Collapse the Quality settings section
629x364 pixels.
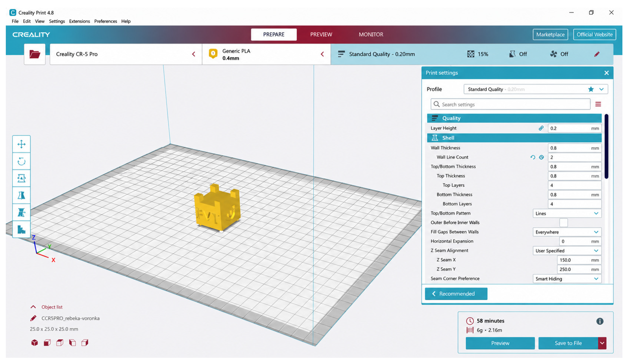pyautogui.click(x=514, y=118)
